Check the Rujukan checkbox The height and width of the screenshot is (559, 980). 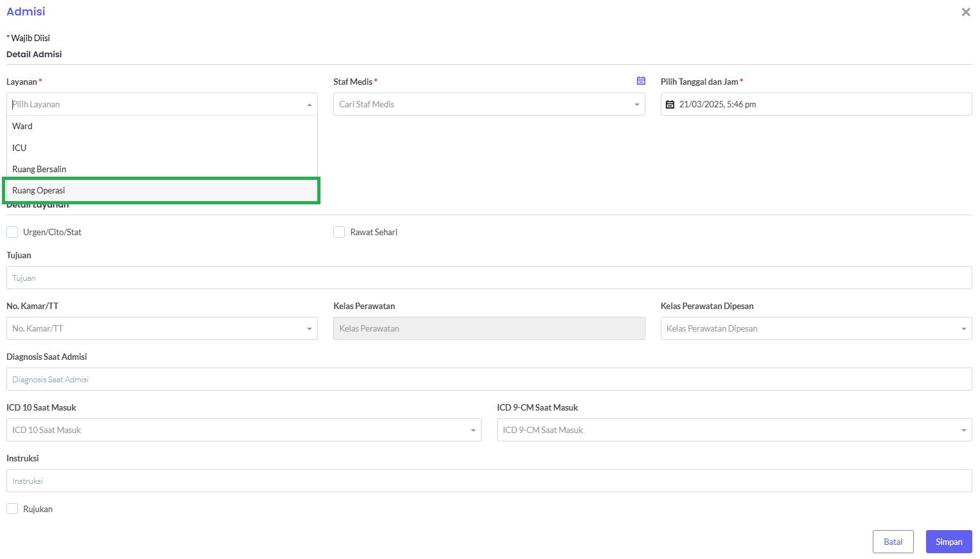(x=12, y=509)
